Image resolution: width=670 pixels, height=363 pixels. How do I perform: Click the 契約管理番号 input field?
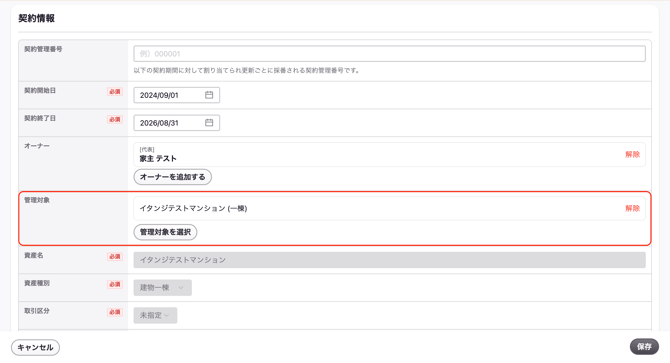point(389,54)
